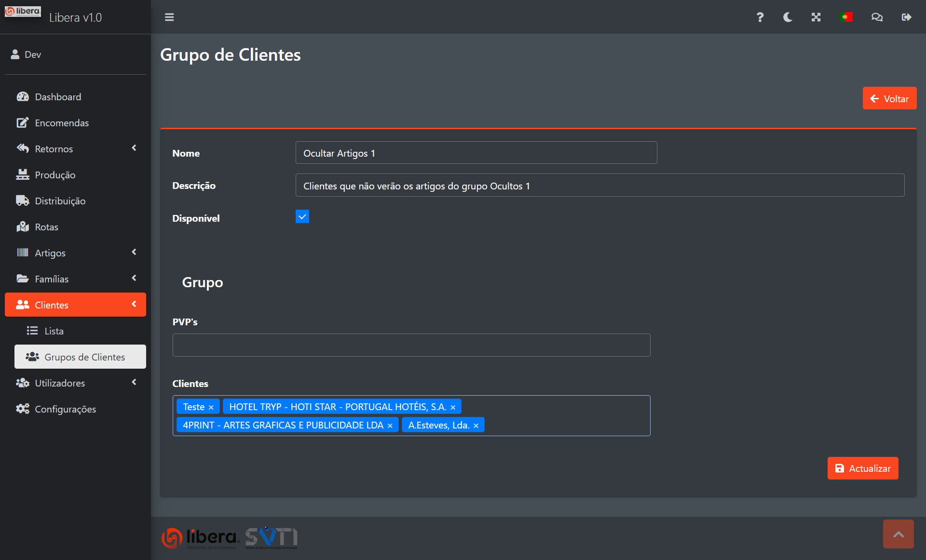
Task: Open the Portuguese flag language selector
Action: (x=846, y=17)
